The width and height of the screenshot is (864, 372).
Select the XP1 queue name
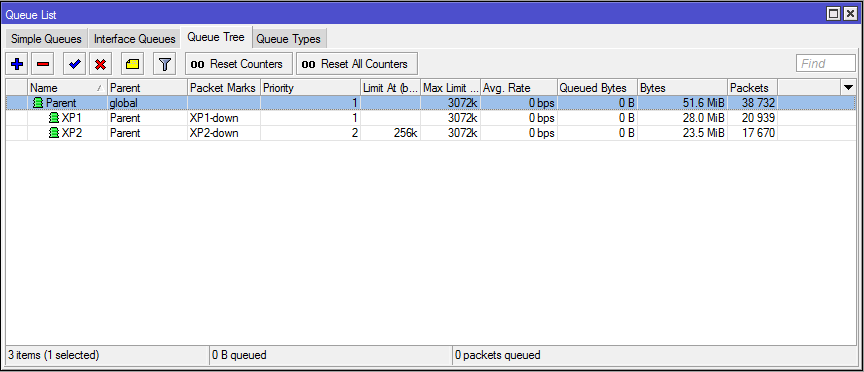point(72,118)
